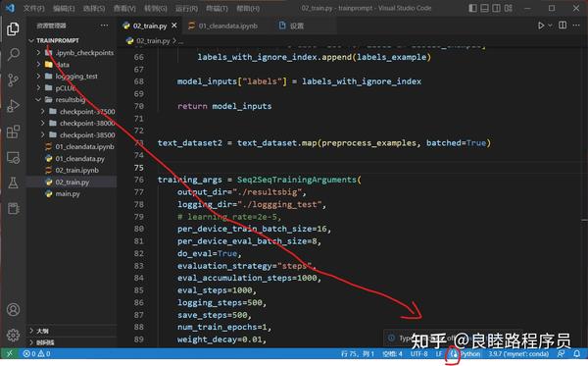This screenshot has width=588, height=366.
Task: Split the editor to the right
Action: coord(563,26)
